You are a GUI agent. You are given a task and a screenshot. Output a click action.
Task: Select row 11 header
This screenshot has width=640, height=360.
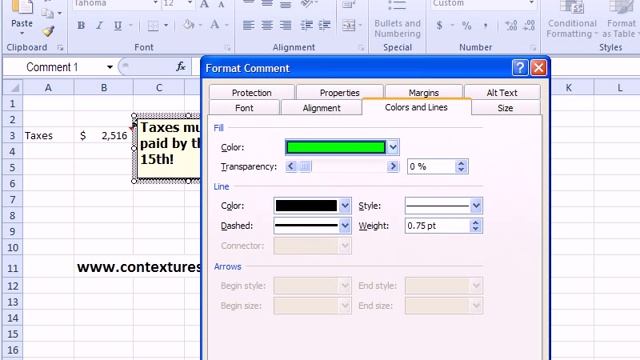[x=13, y=268]
